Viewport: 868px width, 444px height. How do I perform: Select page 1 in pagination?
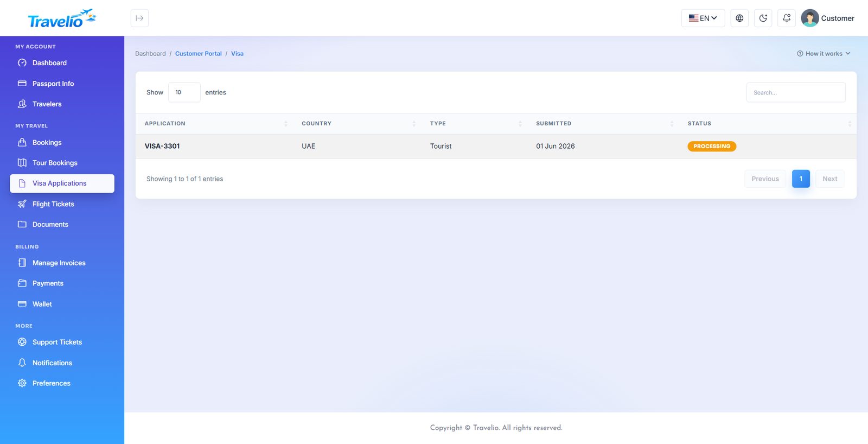pyautogui.click(x=801, y=179)
